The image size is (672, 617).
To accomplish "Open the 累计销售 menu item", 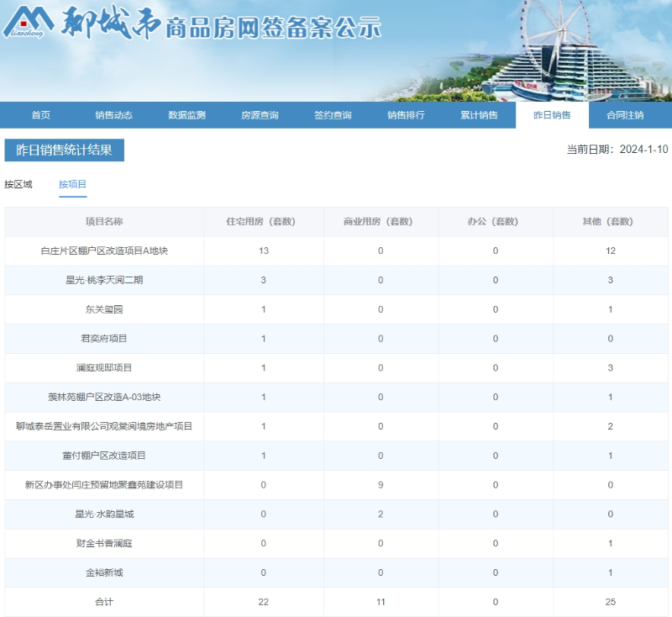I will tap(479, 115).
